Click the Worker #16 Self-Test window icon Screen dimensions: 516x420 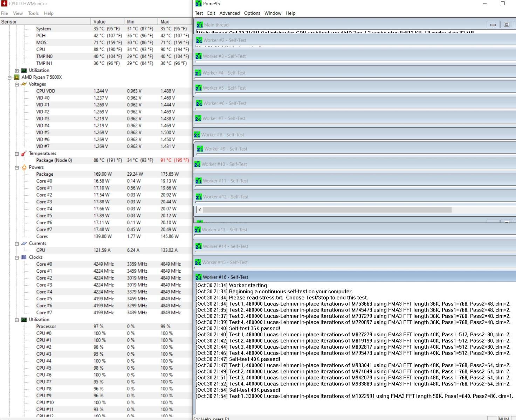click(x=198, y=277)
